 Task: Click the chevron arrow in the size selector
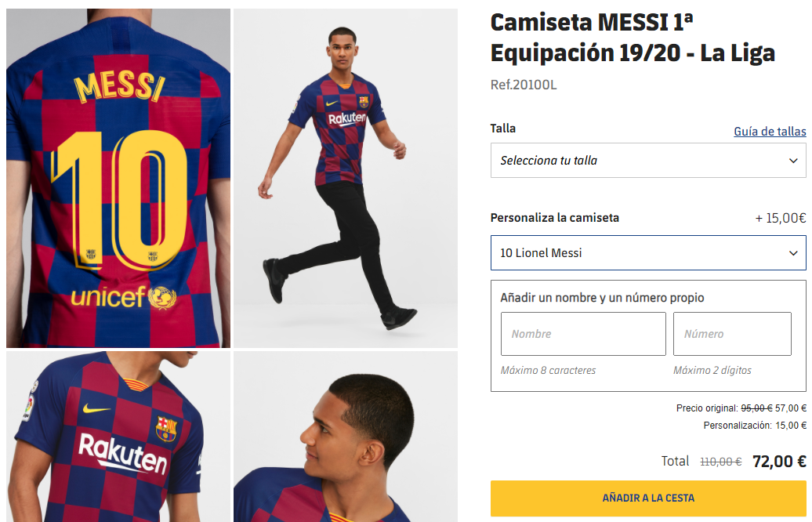(x=793, y=161)
